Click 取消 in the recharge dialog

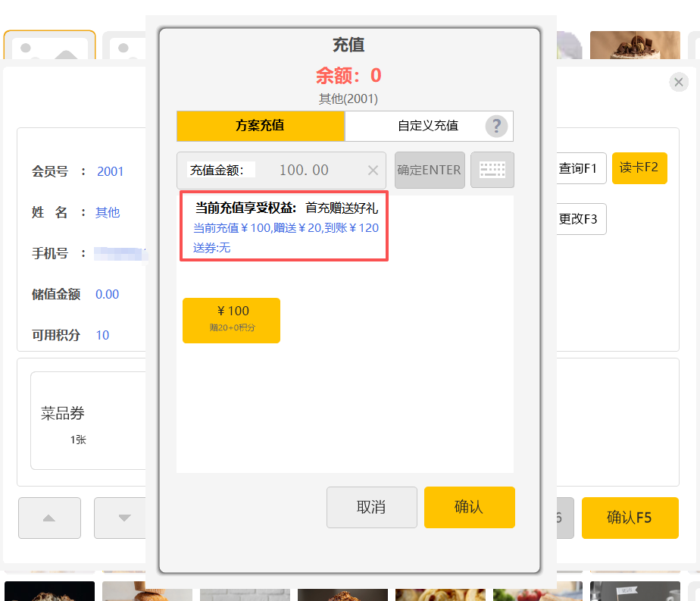(x=371, y=507)
